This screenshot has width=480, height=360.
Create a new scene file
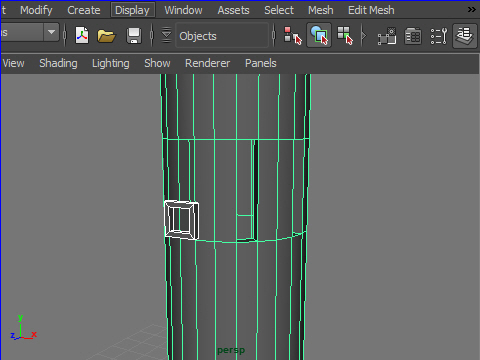(82, 35)
